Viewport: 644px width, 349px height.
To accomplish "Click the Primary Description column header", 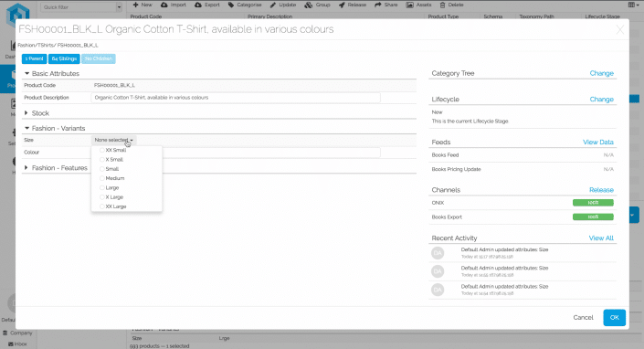I will click(269, 16).
